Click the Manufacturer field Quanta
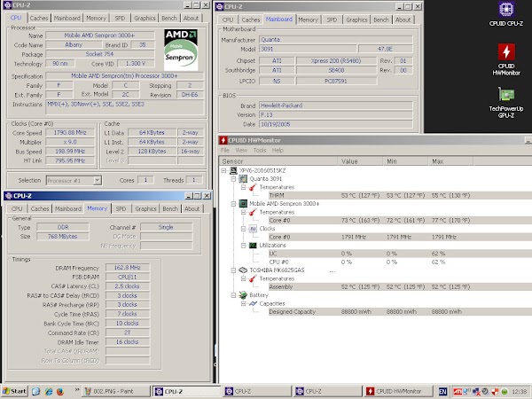This screenshot has height=399, width=532. 336,40
